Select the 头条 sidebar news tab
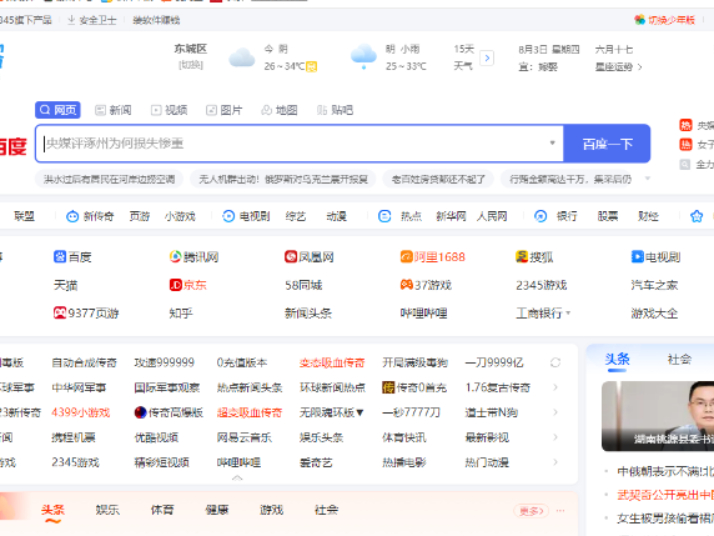714x536 pixels. tap(617, 359)
